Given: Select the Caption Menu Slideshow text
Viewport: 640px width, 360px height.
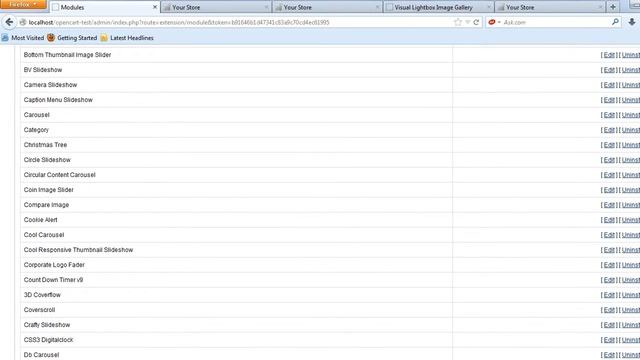Looking at the screenshot, I should tap(58, 100).
